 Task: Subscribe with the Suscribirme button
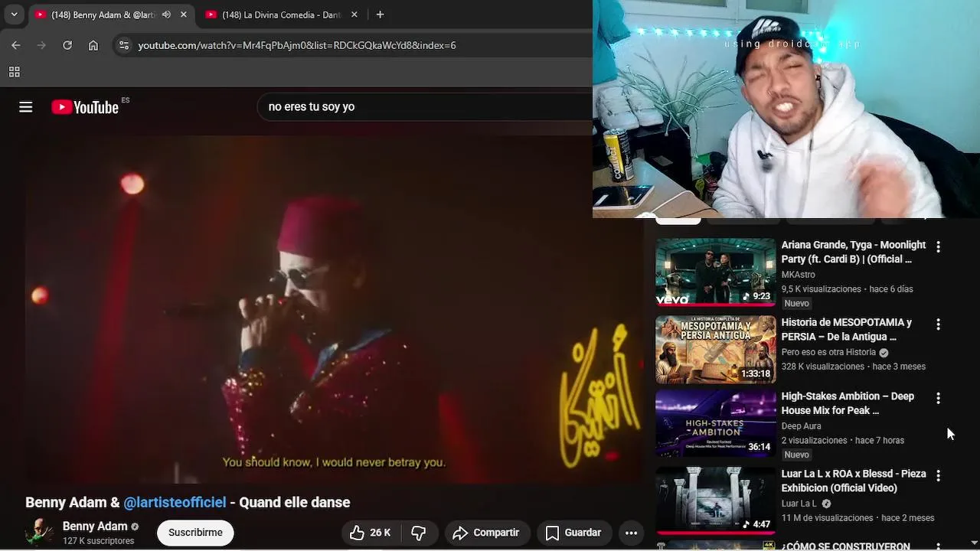click(x=195, y=533)
